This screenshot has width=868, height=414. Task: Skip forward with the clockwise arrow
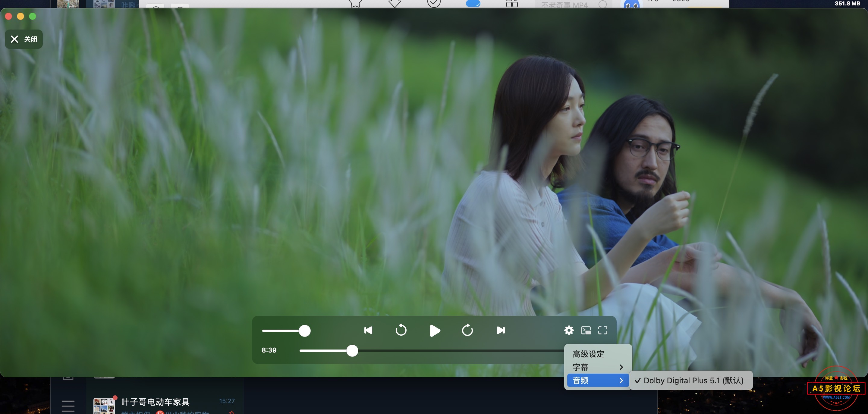467,330
